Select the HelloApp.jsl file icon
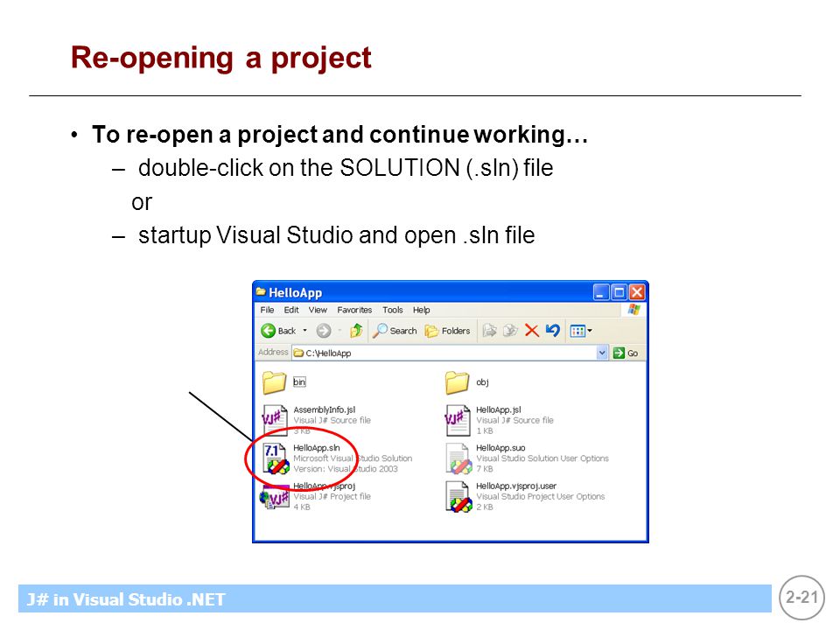Screen dimensions: 840x630 (x=457, y=420)
